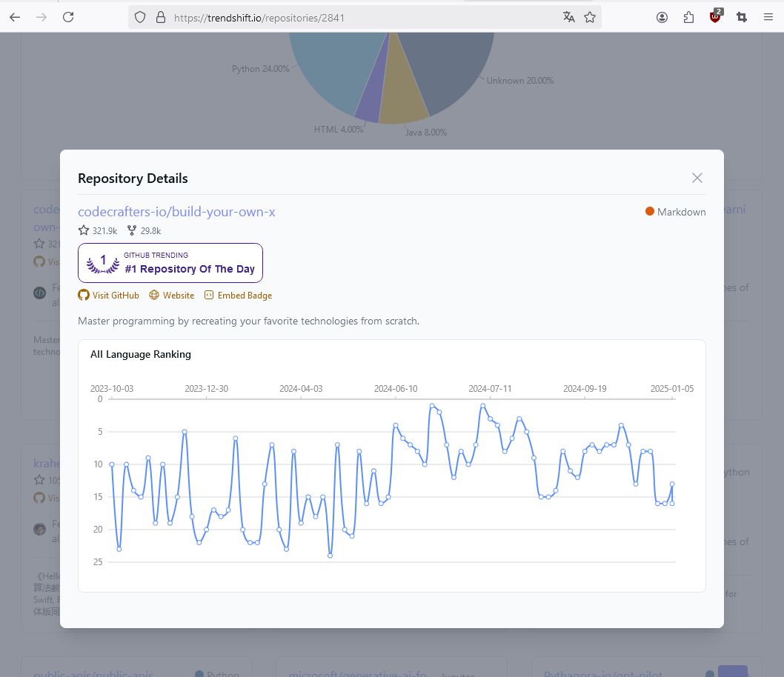Screen dimensions: 784x677
Task: Click the Unknown 20.00% pie label
Action: click(520, 81)
